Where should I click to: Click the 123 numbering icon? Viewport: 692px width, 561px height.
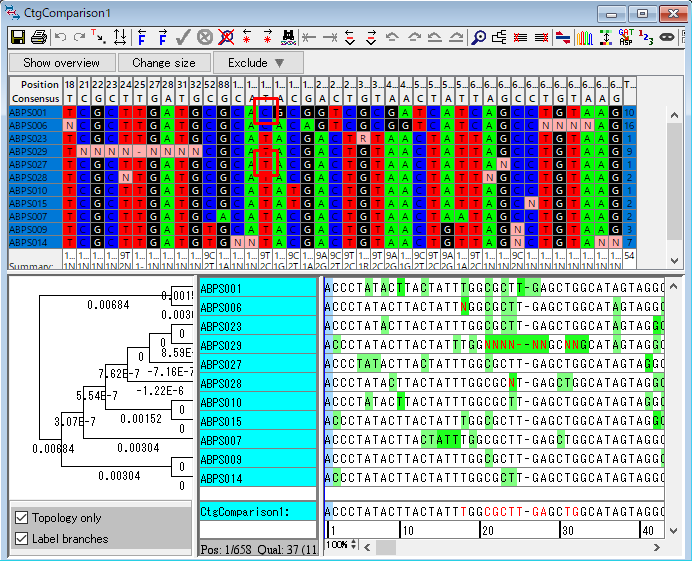[646, 38]
